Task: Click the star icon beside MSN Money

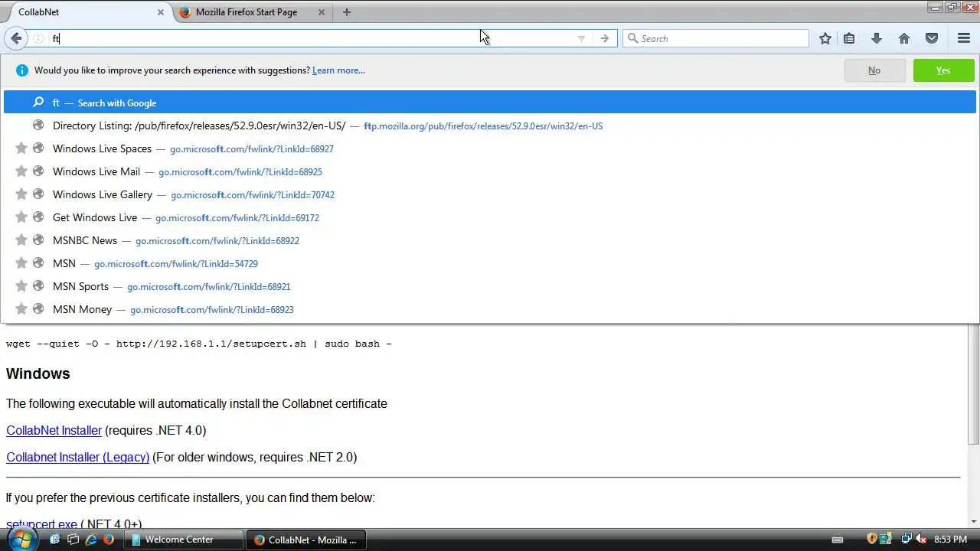Action: pos(21,309)
